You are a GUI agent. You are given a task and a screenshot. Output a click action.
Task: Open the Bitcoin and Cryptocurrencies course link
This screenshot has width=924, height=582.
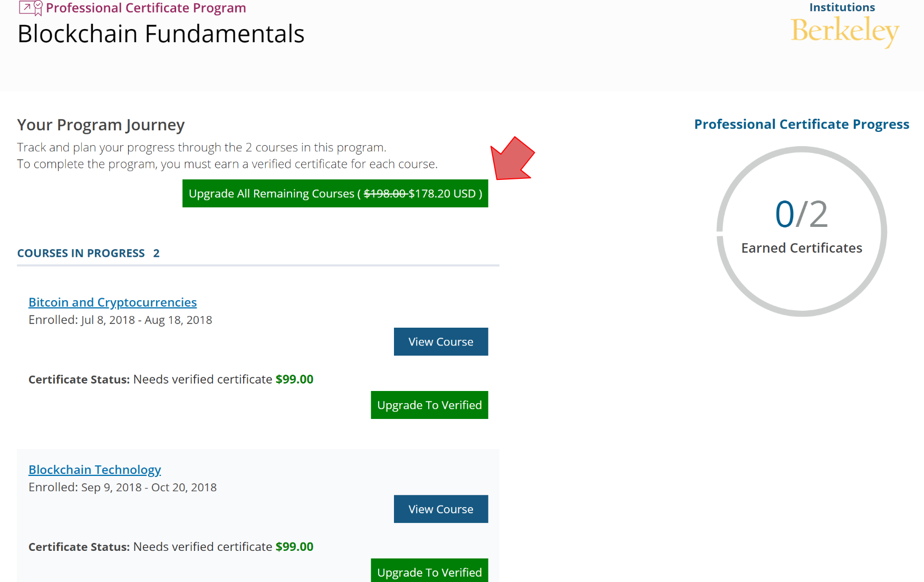(112, 302)
